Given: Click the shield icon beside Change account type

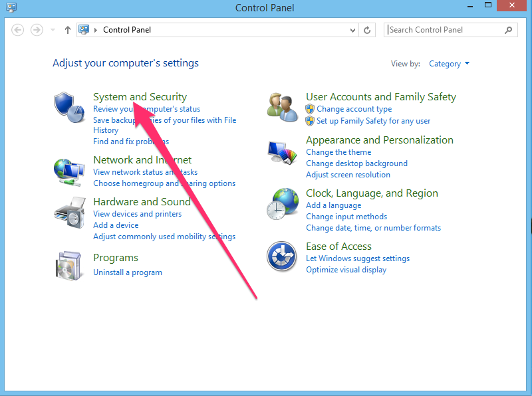Looking at the screenshot, I should pos(310,109).
